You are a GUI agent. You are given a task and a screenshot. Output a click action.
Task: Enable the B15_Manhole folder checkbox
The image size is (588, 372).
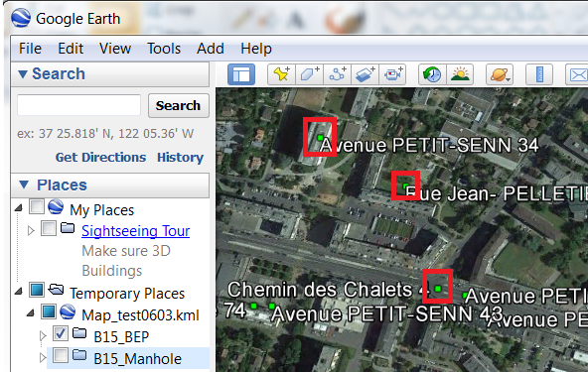[x=61, y=355]
